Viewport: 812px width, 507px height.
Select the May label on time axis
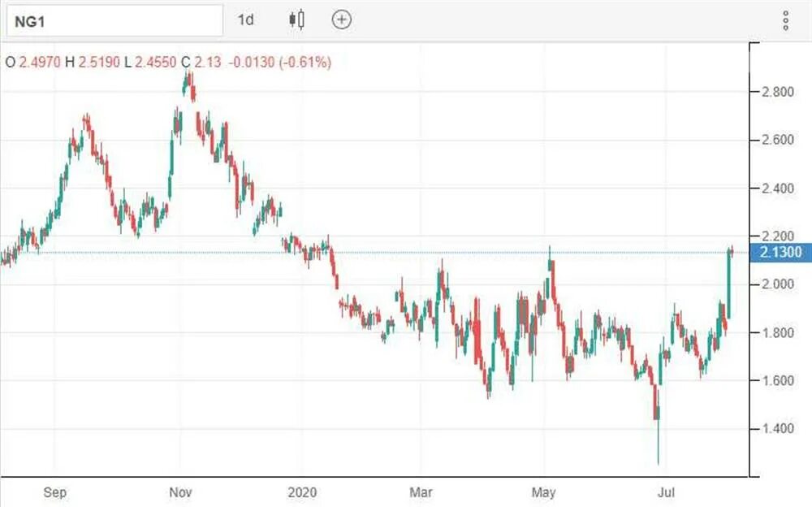[x=543, y=492]
